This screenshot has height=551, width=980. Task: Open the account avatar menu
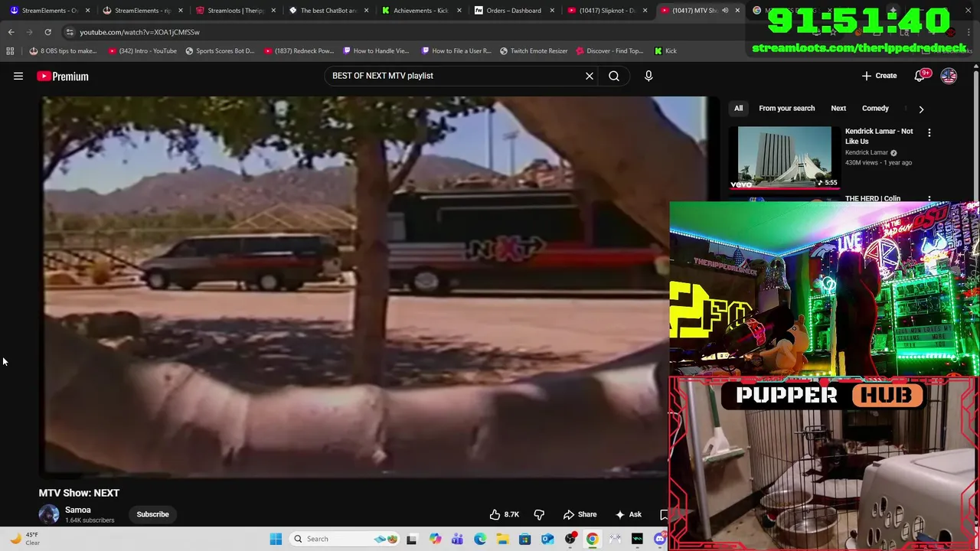pyautogui.click(x=949, y=76)
